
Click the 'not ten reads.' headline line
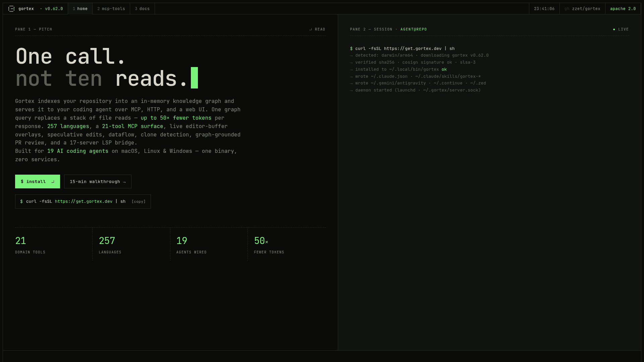click(x=107, y=78)
